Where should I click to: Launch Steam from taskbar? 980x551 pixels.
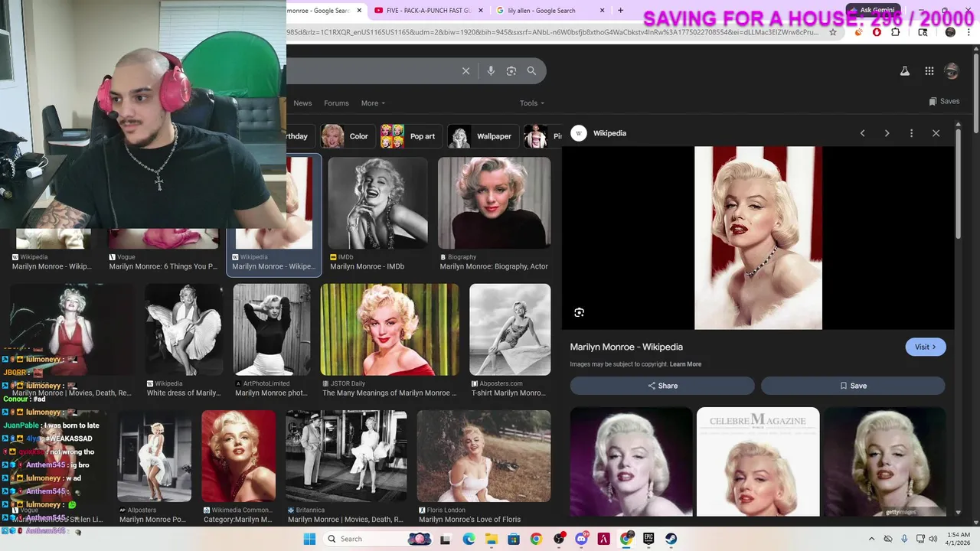click(x=671, y=539)
